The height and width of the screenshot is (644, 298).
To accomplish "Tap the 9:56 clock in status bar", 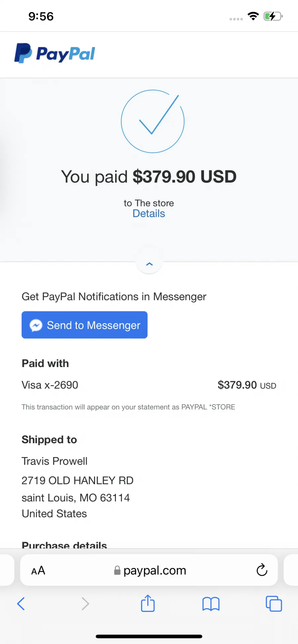I will (41, 16).
